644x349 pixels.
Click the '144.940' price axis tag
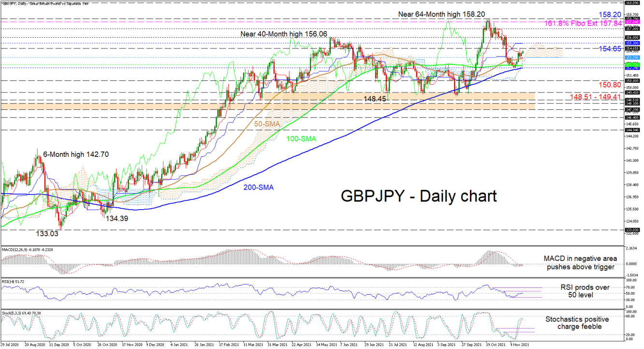[632, 130]
